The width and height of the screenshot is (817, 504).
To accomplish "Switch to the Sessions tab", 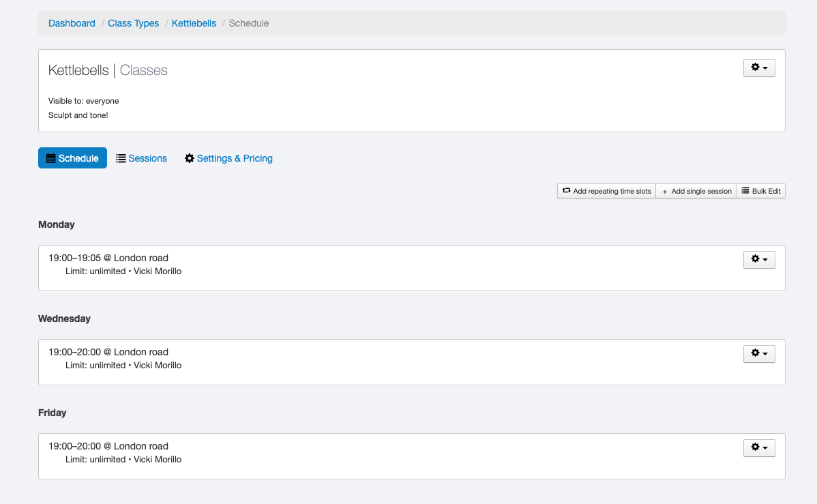I will (147, 158).
